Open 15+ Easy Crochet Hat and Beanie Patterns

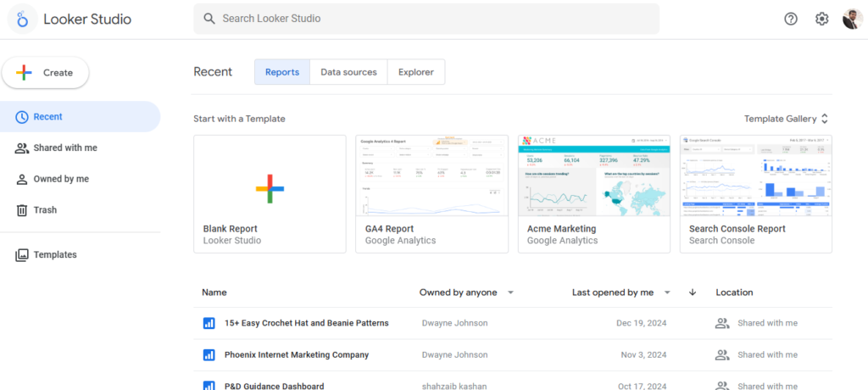307,323
